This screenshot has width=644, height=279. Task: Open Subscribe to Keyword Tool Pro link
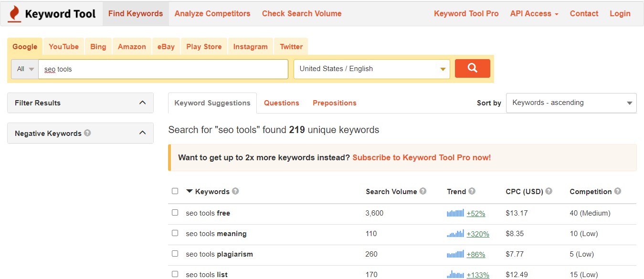422,157
